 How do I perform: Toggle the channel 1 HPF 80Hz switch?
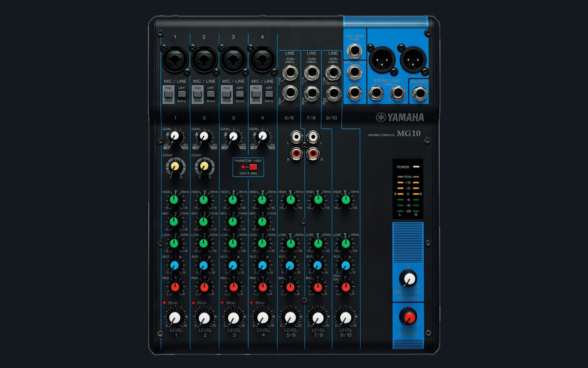[x=182, y=95]
